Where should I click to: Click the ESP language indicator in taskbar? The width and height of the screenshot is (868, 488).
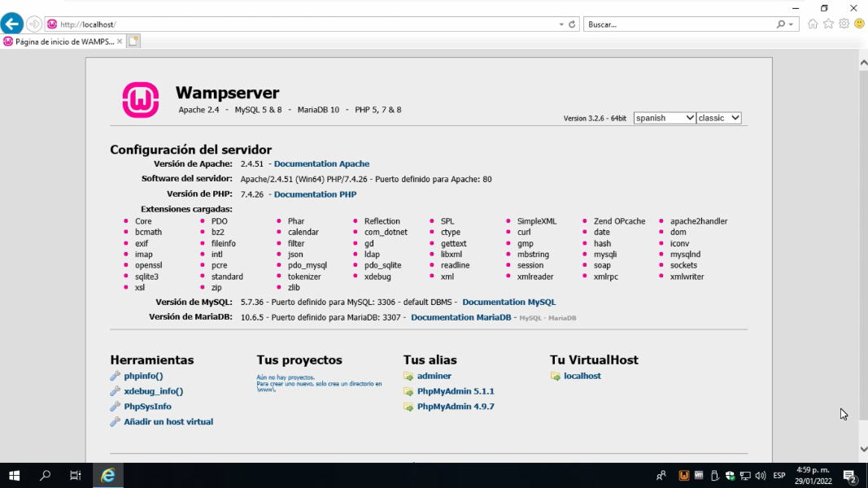[x=779, y=475]
